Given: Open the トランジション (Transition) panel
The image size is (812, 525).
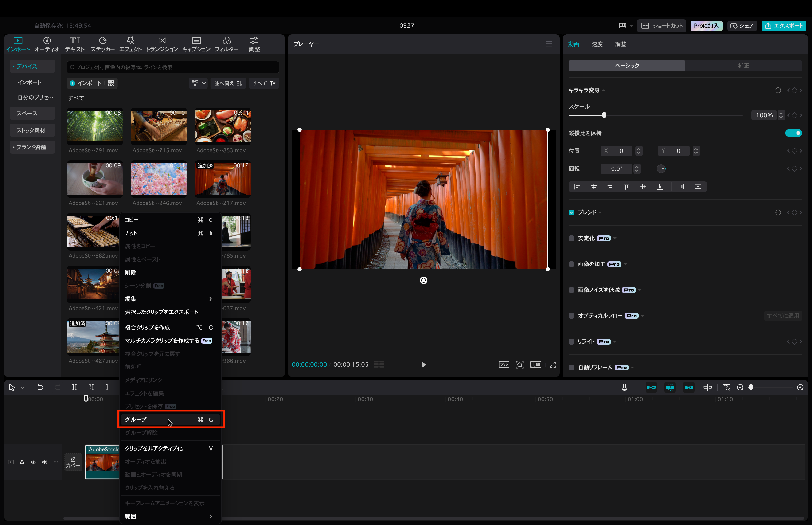Looking at the screenshot, I should (x=162, y=44).
